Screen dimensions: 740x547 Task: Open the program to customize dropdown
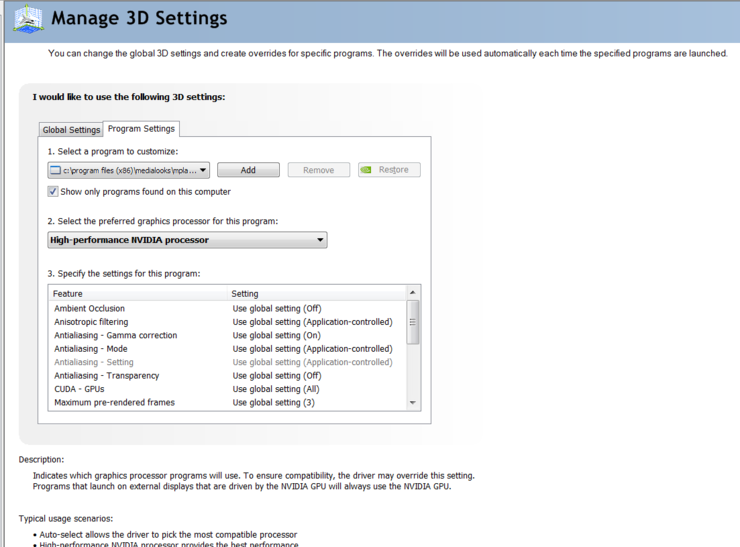click(128, 170)
